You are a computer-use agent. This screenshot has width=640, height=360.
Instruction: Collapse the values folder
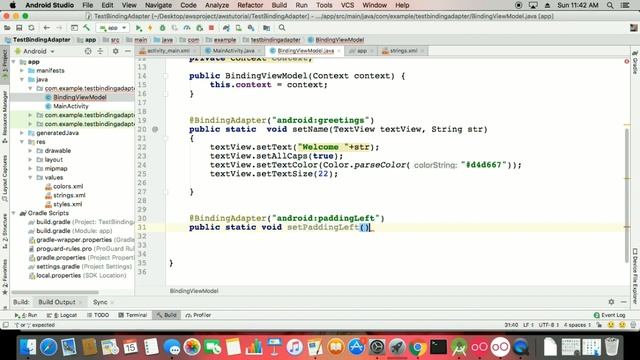point(31,178)
